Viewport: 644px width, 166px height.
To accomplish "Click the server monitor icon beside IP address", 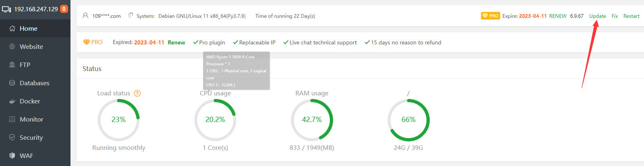I will click(x=6, y=9).
